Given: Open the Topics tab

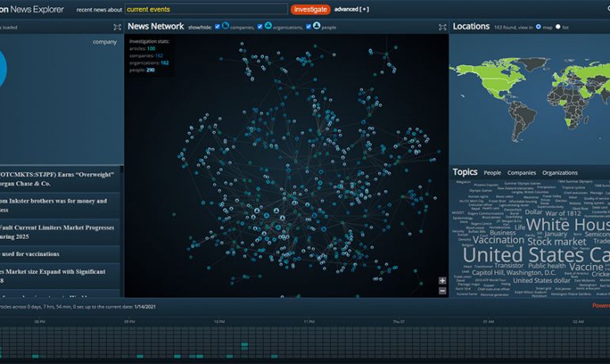Looking at the screenshot, I should [x=465, y=172].
